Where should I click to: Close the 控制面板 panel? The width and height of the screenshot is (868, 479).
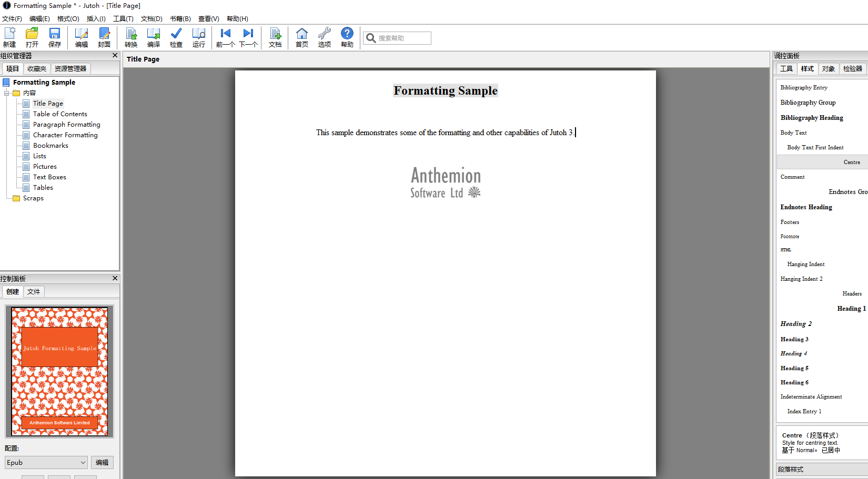click(x=115, y=278)
